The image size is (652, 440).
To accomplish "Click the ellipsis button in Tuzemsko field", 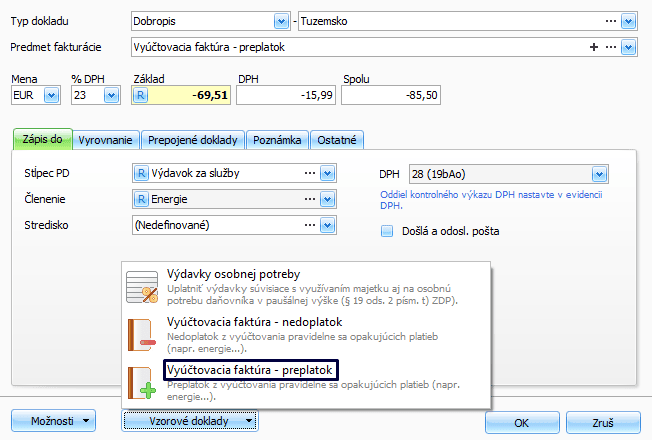I will coord(610,21).
